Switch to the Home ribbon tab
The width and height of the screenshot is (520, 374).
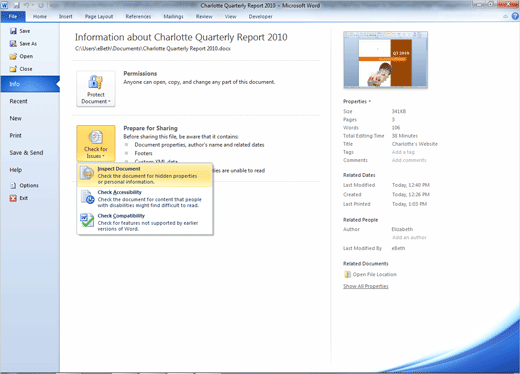tap(40, 16)
